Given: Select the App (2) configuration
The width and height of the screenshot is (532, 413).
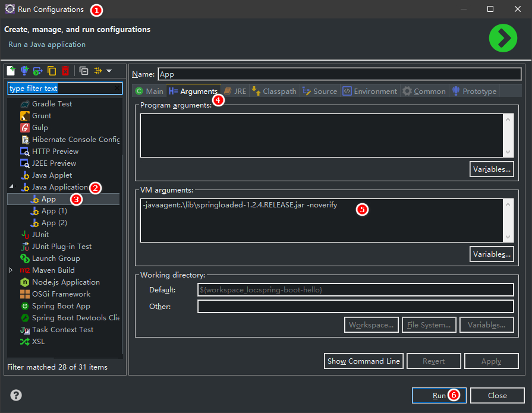Looking at the screenshot, I should click(x=54, y=223).
